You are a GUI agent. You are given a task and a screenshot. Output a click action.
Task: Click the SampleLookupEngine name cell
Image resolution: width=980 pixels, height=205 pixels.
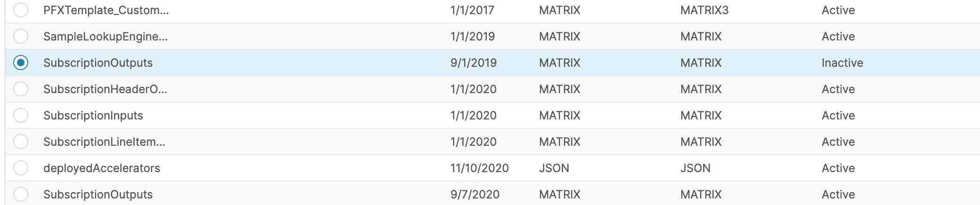pyautogui.click(x=105, y=37)
